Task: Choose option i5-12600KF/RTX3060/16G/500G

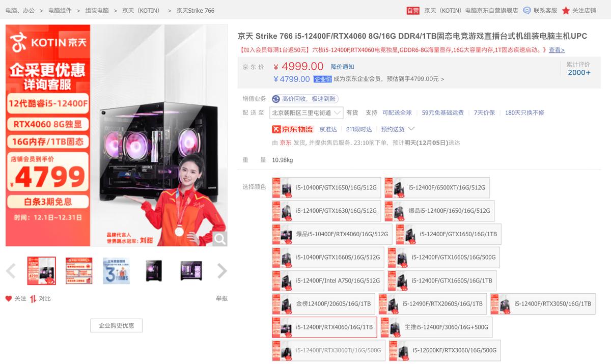Action: pyautogui.click(x=445, y=350)
